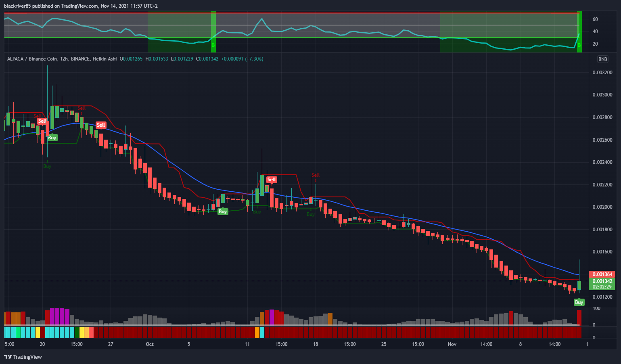Click the orange square in the bottom color strip

[257, 333]
